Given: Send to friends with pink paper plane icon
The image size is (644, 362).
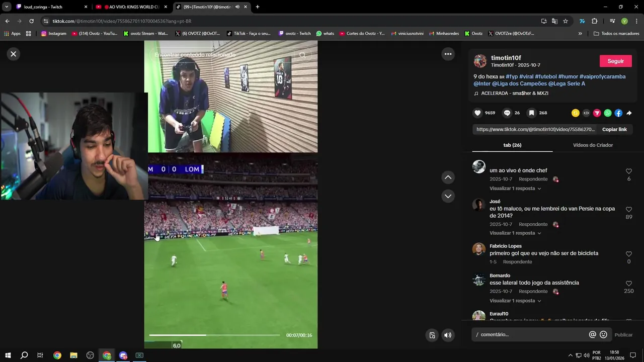Looking at the screenshot, I should [x=597, y=113].
